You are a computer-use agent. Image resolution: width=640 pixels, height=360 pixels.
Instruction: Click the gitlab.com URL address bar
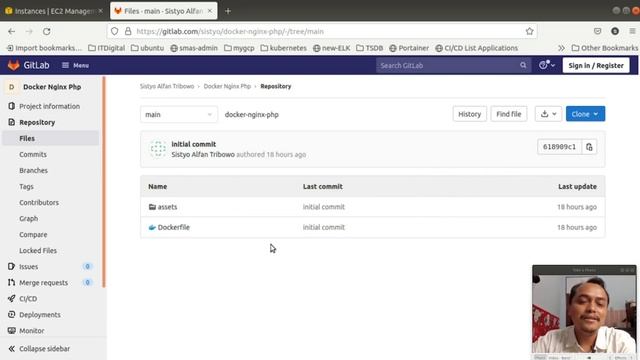coord(322,31)
